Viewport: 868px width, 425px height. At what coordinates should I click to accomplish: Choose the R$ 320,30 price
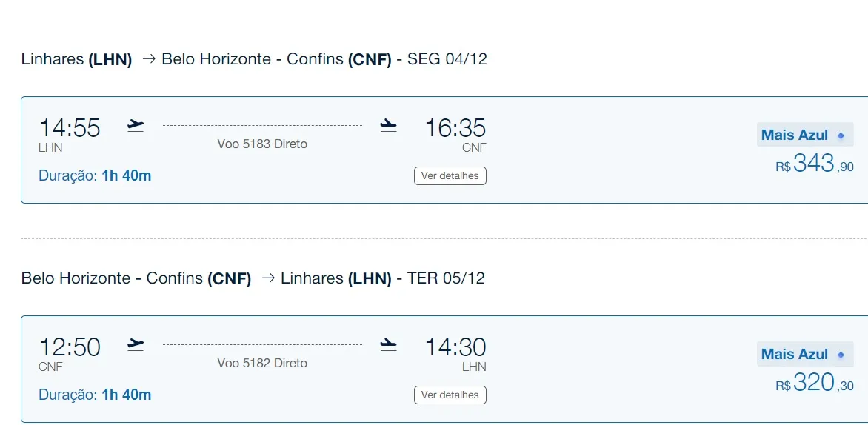tap(814, 383)
